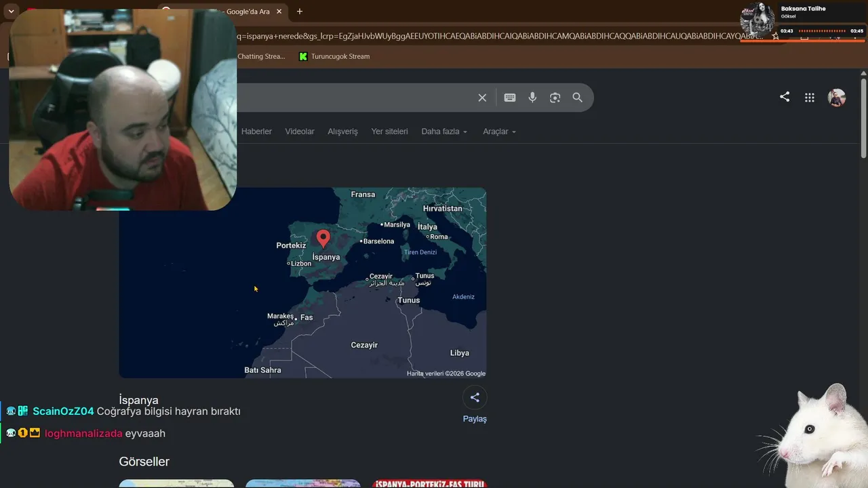Click the Paylaş text link

click(475, 419)
